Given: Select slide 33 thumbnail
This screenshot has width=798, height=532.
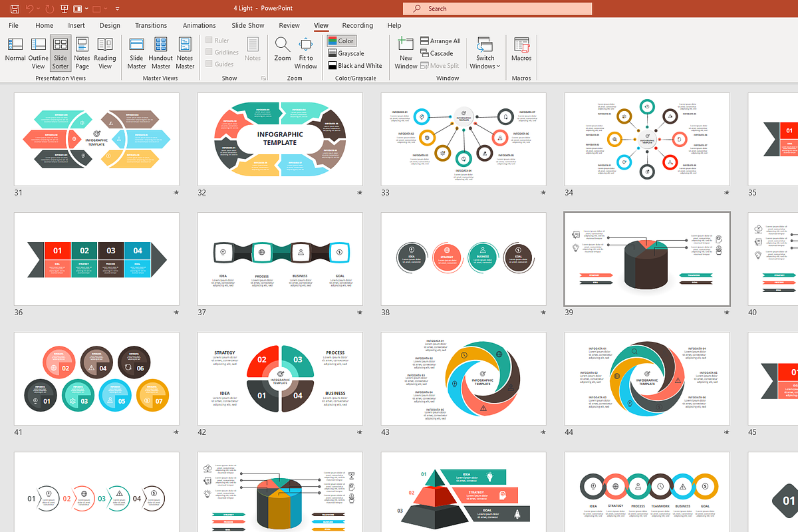Looking at the screenshot, I should point(464,139).
